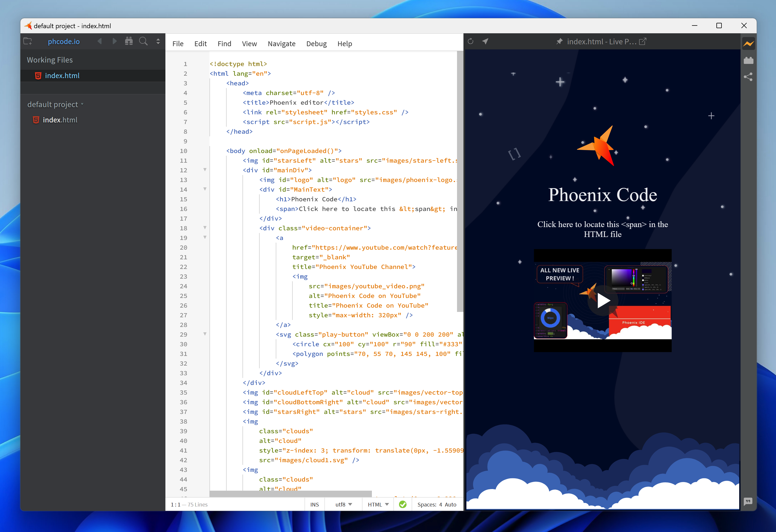Open the utf8 encoding dropdown
Image resolution: width=776 pixels, height=532 pixels.
(x=344, y=505)
